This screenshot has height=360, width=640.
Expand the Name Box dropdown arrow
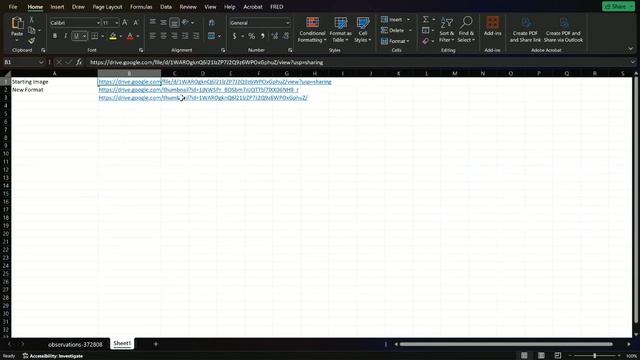[x=41, y=62]
